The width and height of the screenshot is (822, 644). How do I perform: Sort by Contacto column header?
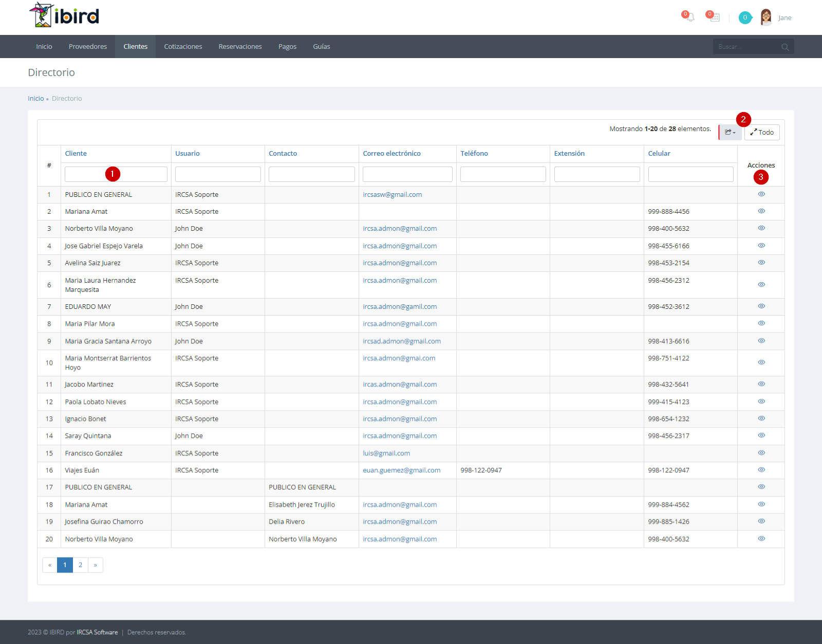[283, 154]
